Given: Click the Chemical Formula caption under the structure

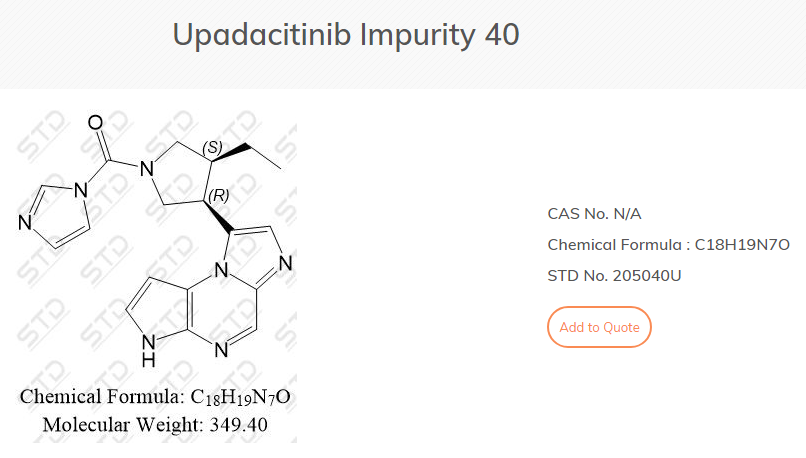Looking at the screenshot, I should click(x=155, y=397).
